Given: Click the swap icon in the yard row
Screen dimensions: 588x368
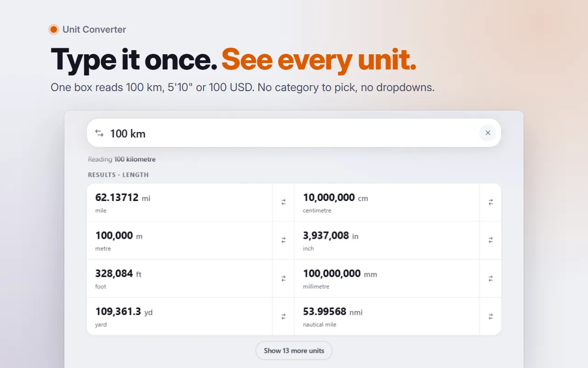Looking at the screenshot, I should tap(283, 316).
